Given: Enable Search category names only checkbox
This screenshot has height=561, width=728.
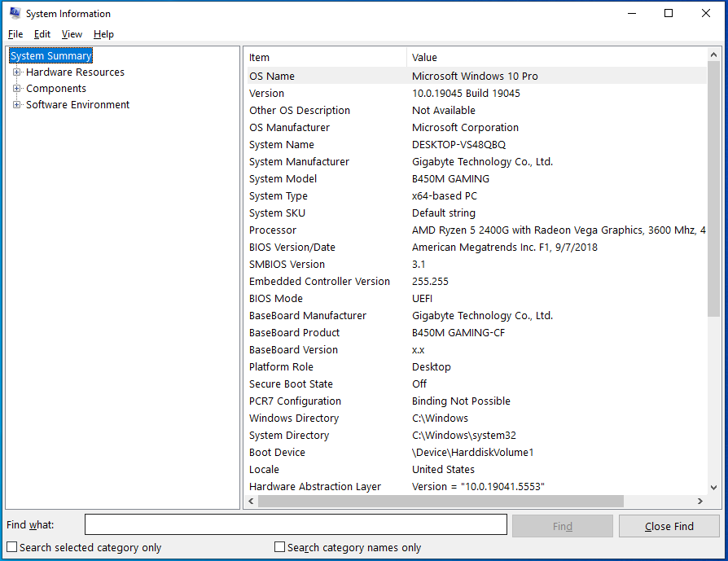Looking at the screenshot, I should 279,547.
